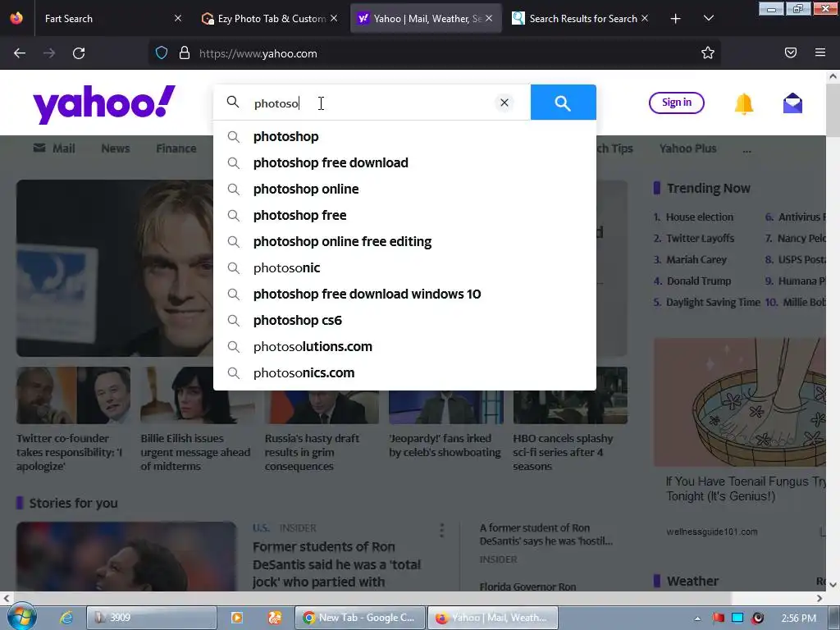Open trending topic Twitter Layoffs
Image resolution: width=840 pixels, height=630 pixels.
701,239
